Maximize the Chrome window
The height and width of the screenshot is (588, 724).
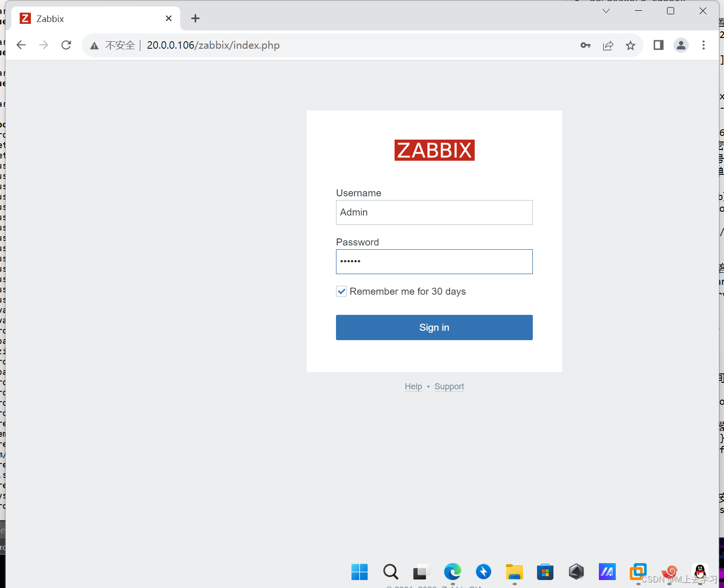tap(671, 11)
